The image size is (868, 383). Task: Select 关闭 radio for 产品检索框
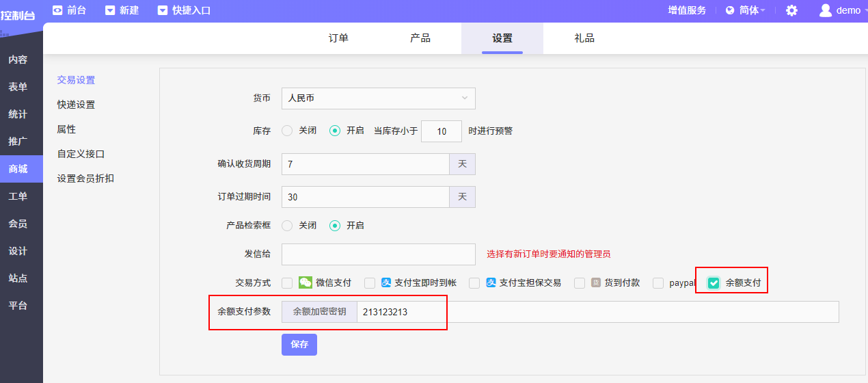click(x=287, y=225)
